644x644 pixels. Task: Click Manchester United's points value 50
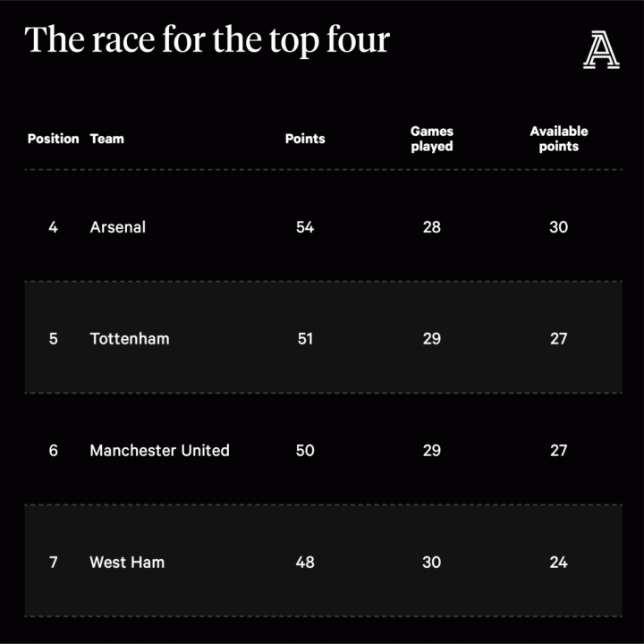[x=305, y=451]
